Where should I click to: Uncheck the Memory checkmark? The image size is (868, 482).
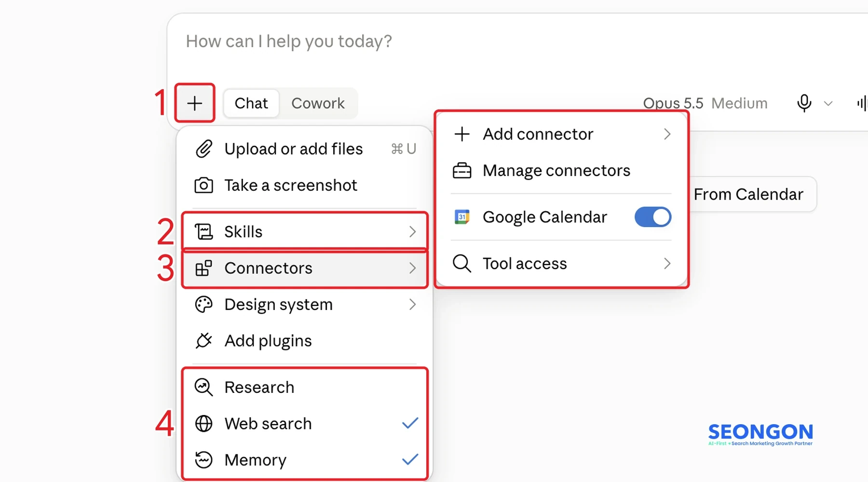[410, 459]
